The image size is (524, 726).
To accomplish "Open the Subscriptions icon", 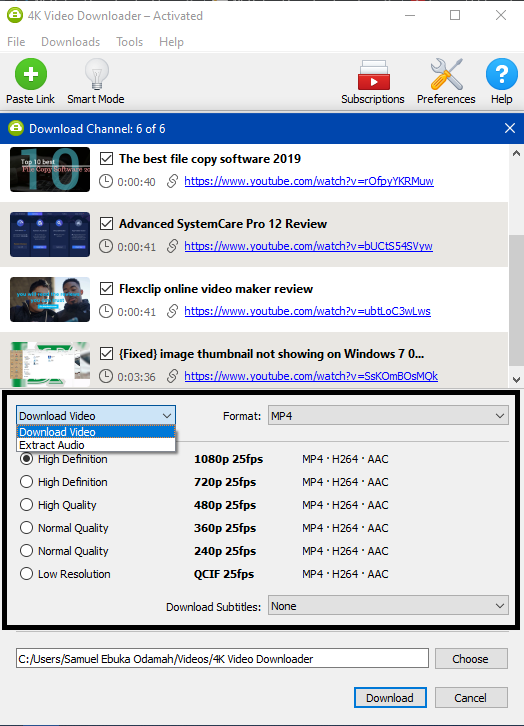I will pyautogui.click(x=373, y=74).
